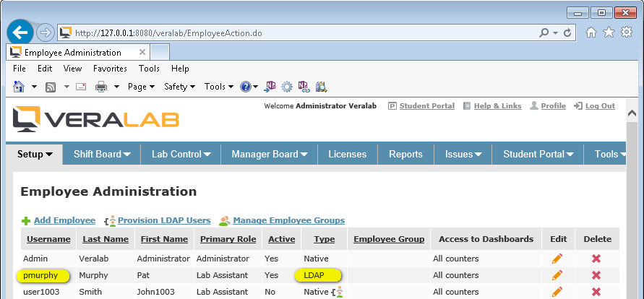Open a new blank browser tab
Viewport: 644px width, 299px height.
(x=160, y=53)
